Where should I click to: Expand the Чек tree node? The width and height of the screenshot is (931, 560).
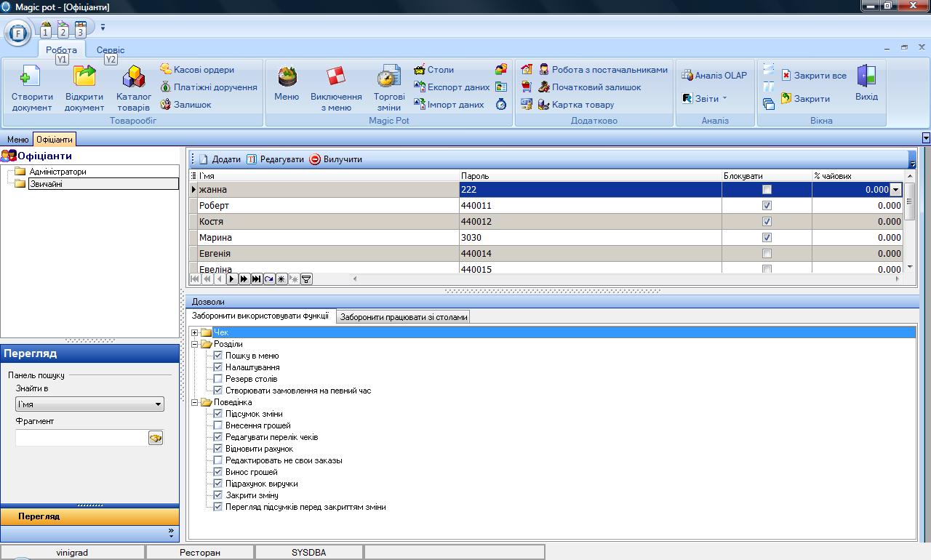195,332
